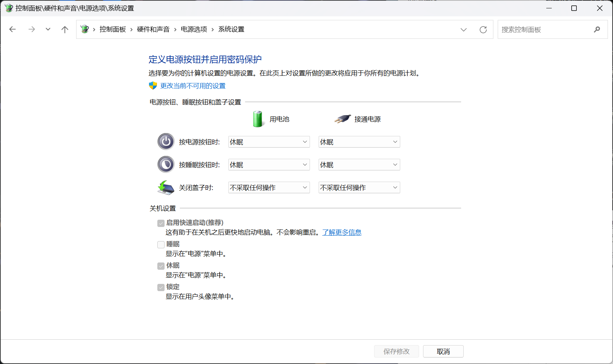
Task: Click the title bar control panel icon
Action: pos(9,8)
